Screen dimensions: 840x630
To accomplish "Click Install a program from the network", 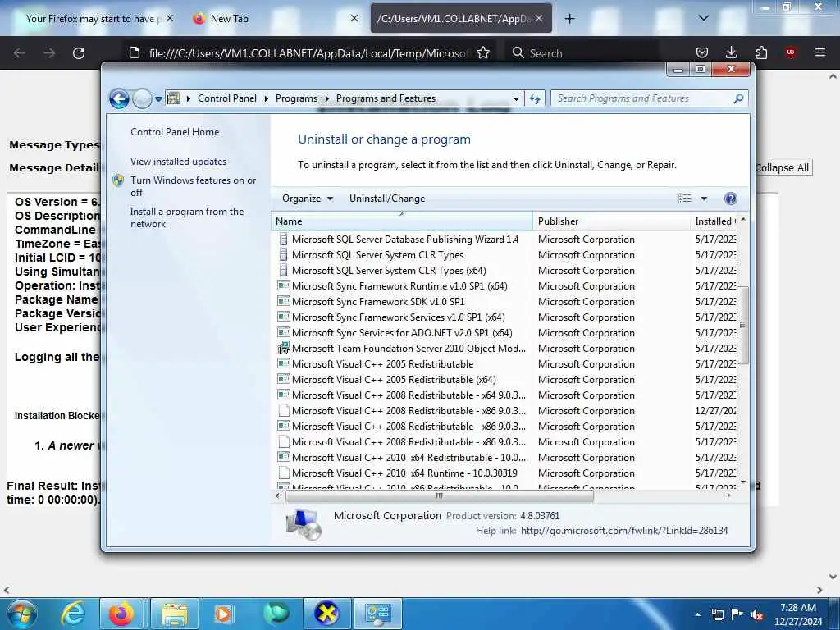I will (x=186, y=218).
